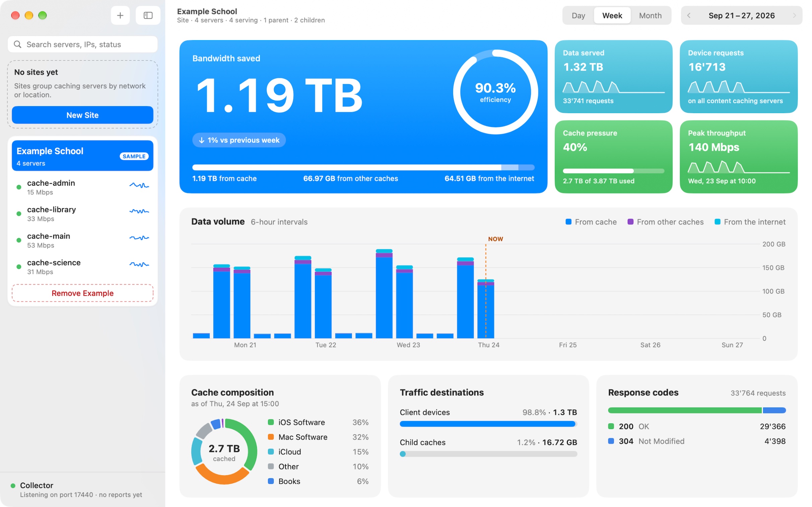Switch to the Month view tab
The width and height of the screenshot is (812, 507).
tap(650, 15)
